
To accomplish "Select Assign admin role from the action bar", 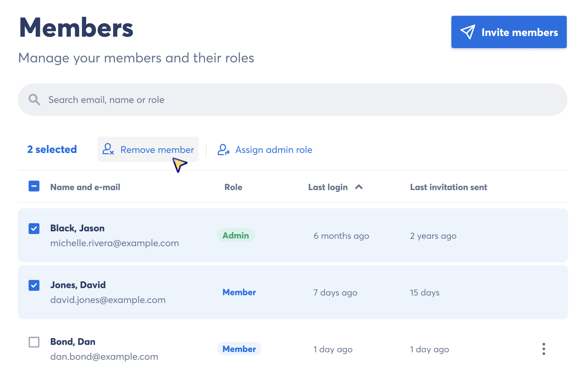I will tap(273, 150).
